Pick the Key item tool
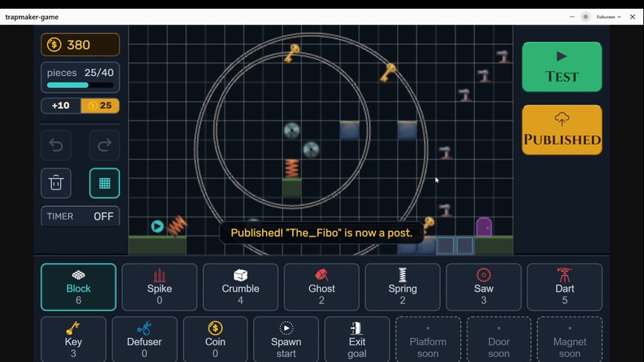The height and width of the screenshot is (362, 644). (x=74, y=340)
